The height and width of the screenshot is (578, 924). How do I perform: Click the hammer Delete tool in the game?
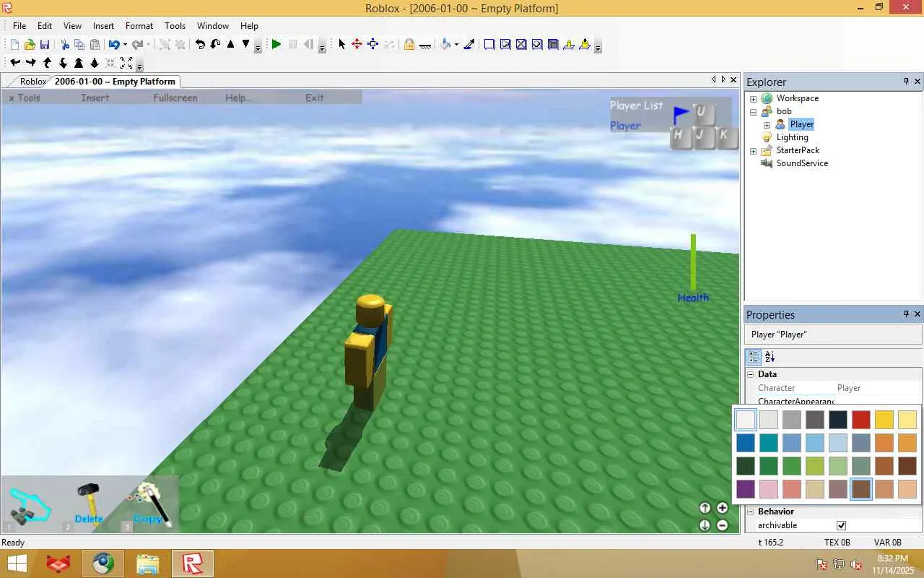pyautogui.click(x=89, y=503)
